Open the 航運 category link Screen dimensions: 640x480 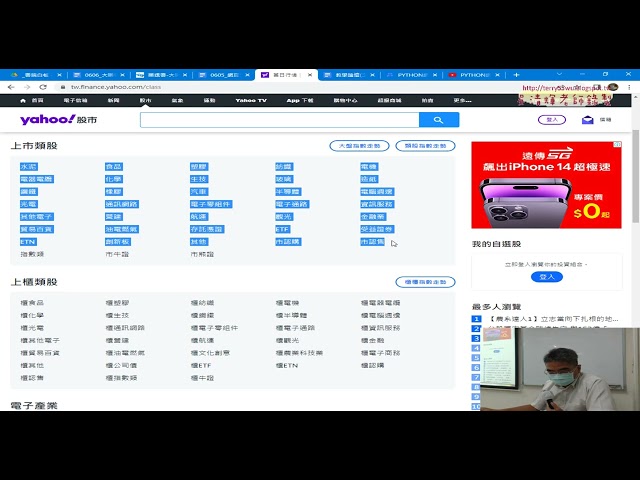199,217
